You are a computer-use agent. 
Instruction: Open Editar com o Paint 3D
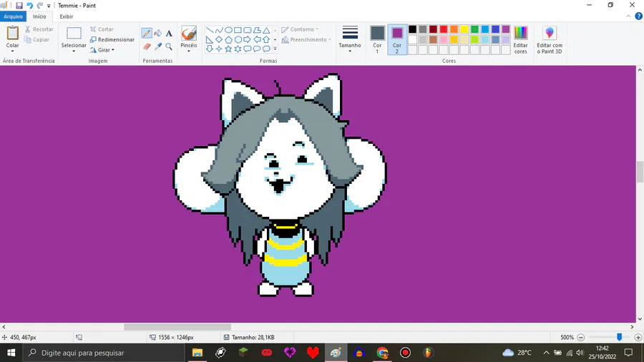pyautogui.click(x=550, y=39)
